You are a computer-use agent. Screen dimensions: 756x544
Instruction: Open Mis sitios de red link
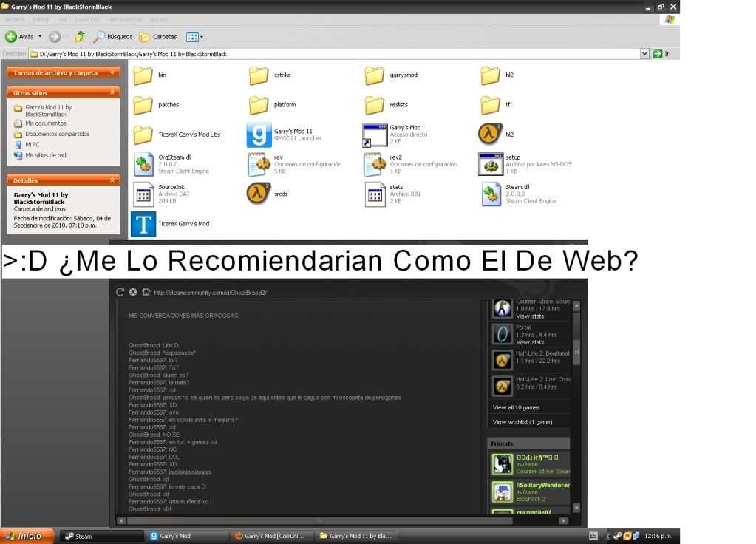tap(46, 155)
